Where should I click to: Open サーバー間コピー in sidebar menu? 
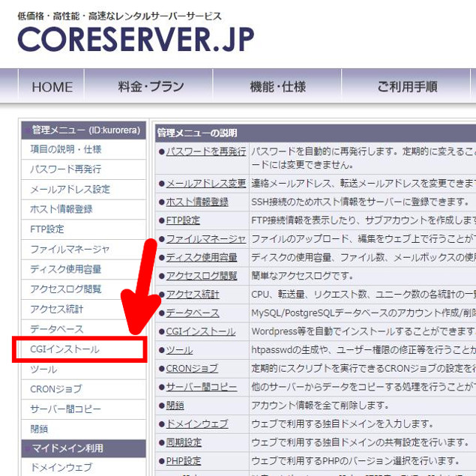pos(84,409)
